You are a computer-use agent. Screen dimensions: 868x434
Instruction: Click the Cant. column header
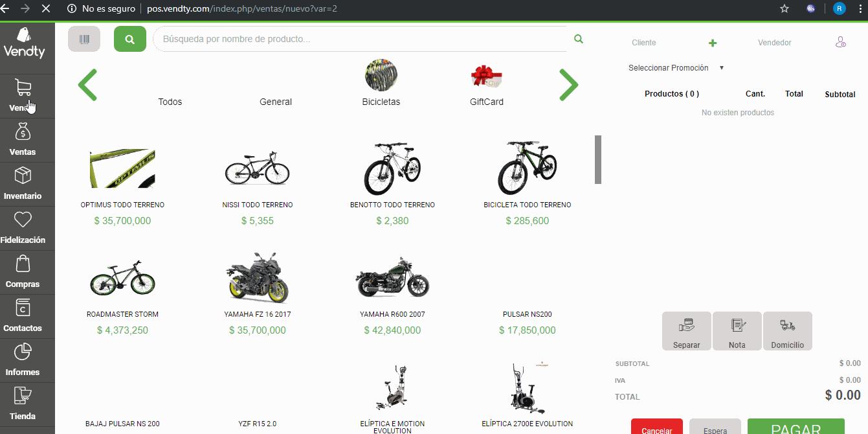pos(755,94)
